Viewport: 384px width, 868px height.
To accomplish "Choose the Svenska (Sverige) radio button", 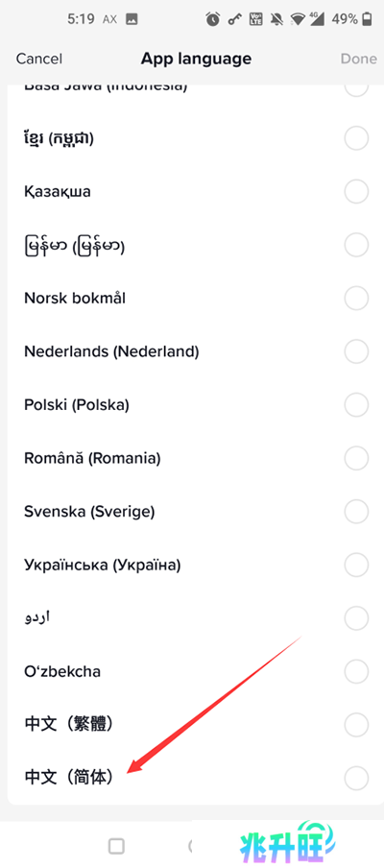I will coord(356,511).
